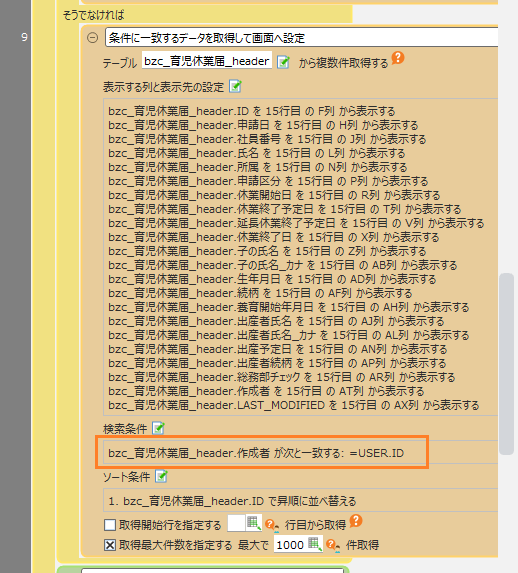Image resolution: width=518 pixels, height=573 pixels.
Task: Select row header.出産予定日 の AN列
Action: click(x=277, y=349)
